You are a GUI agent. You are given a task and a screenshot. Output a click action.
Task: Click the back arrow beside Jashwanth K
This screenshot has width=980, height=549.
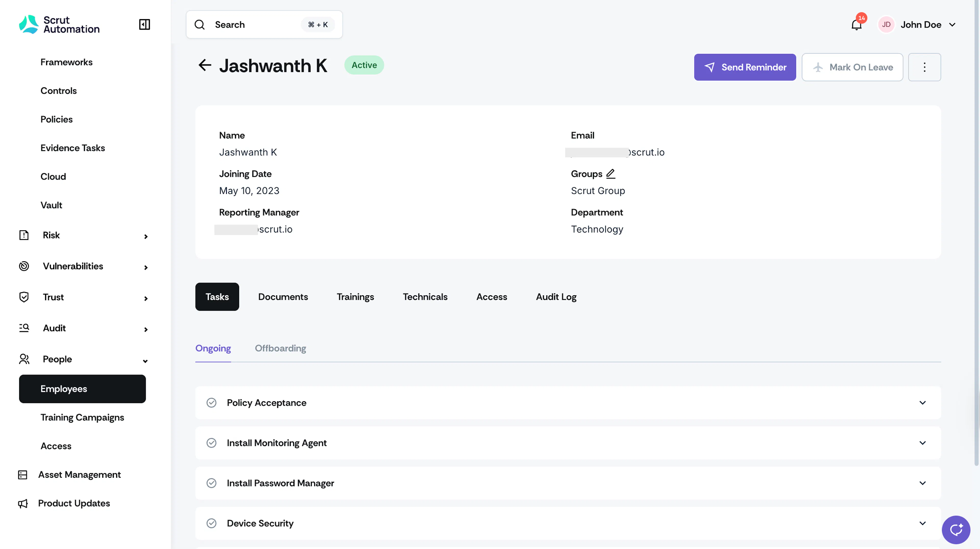tap(205, 65)
